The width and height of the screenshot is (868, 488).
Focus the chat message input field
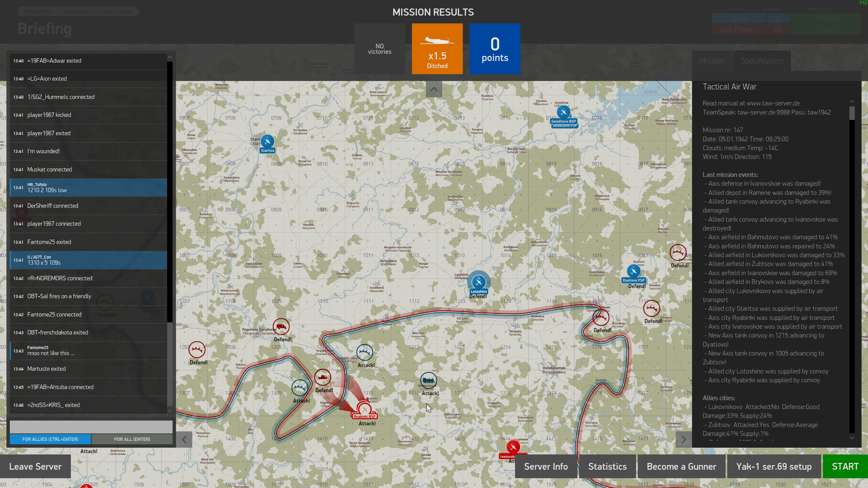pos(91,427)
